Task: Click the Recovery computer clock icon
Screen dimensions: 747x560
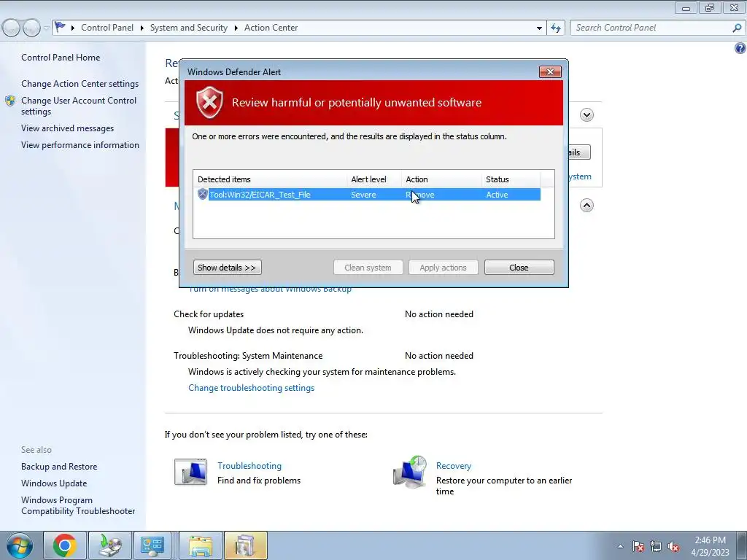Action: tap(410, 472)
